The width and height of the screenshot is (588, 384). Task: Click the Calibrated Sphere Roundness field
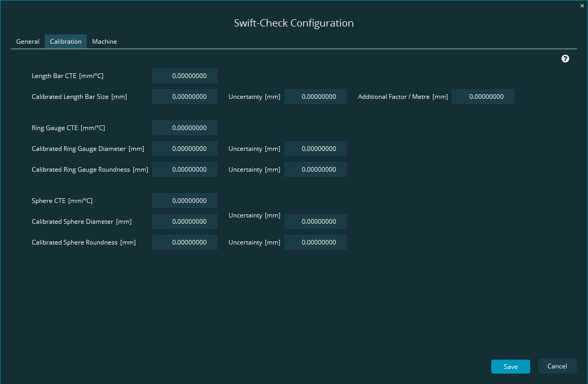click(184, 242)
